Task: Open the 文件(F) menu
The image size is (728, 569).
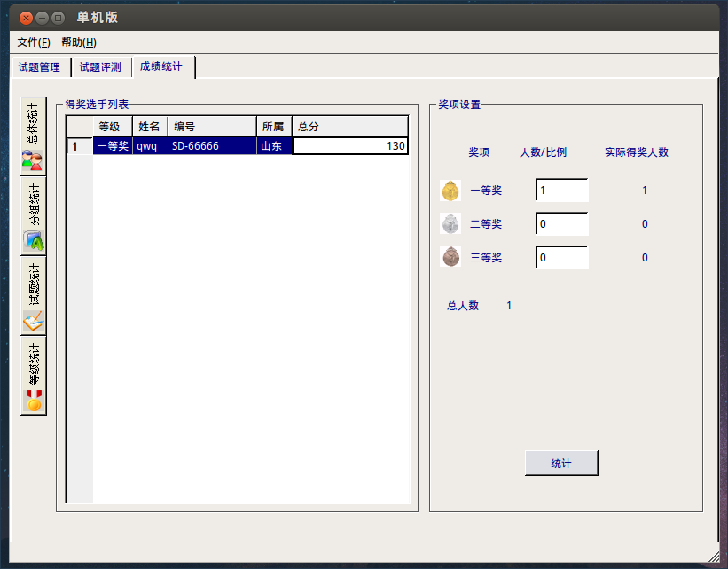Action: click(x=34, y=43)
